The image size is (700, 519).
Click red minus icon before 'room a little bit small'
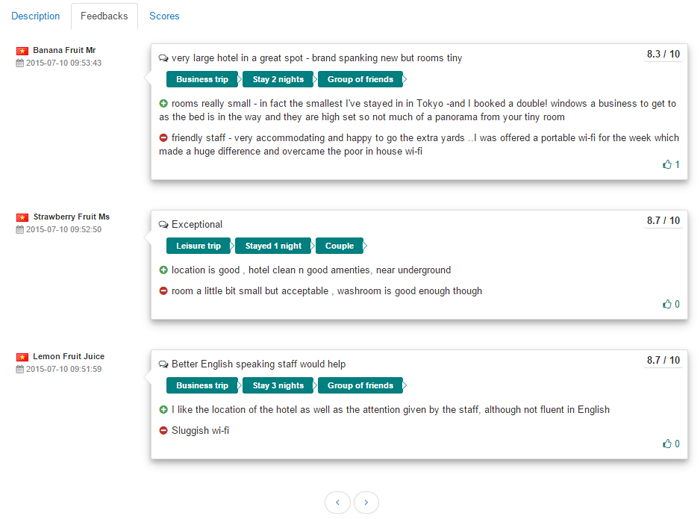click(163, 291)
